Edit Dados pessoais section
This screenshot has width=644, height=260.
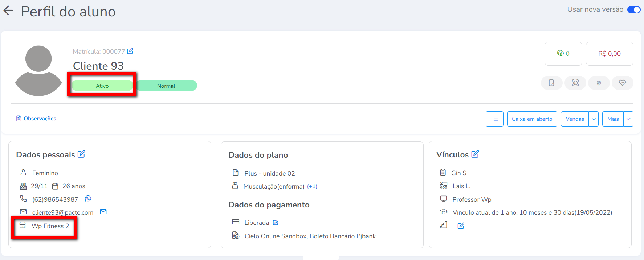coord(81,154)
